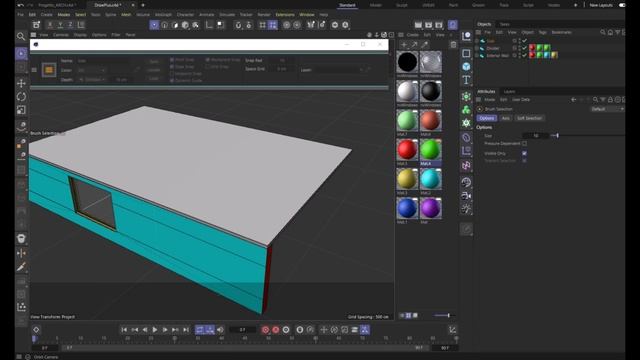Click the light icon in object palette
640x360 pixels.
466,209
